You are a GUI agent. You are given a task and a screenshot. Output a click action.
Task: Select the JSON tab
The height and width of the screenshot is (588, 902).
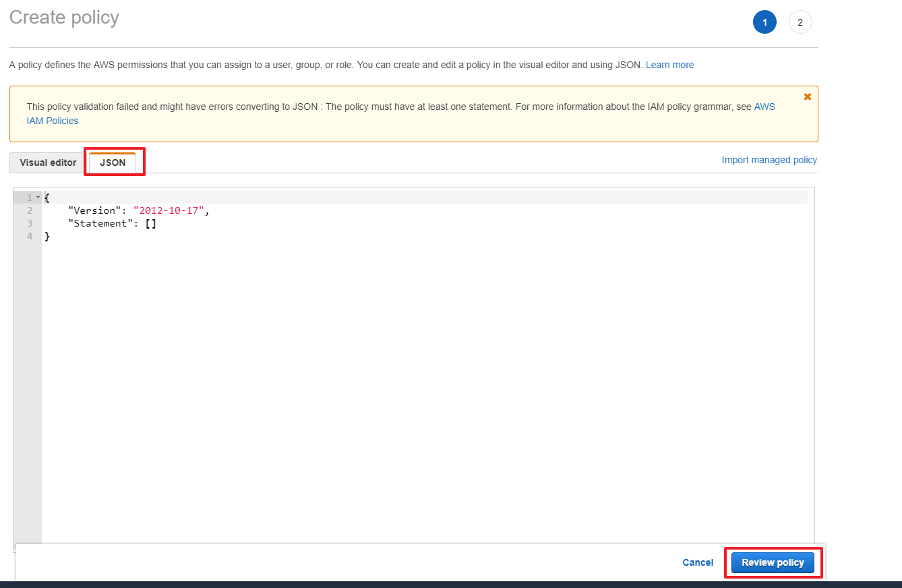113,163
